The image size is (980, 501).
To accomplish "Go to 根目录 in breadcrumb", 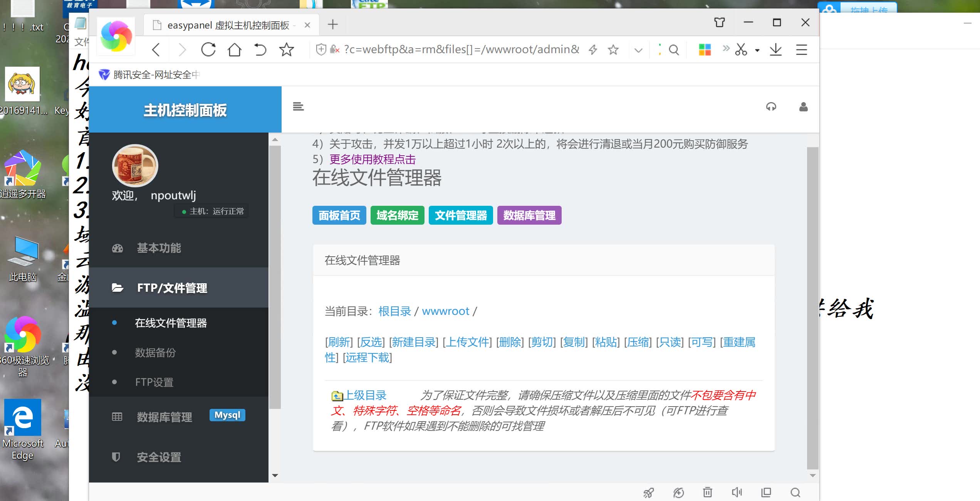I will coord(395,311).
